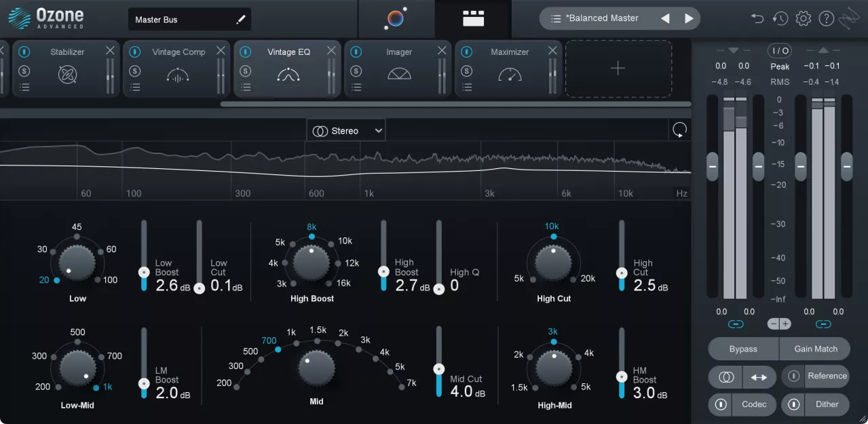Toggle Maximizer module power
The height and width of the screenshot is (424, 868).
pyautogui.click(x=467, y=52)
